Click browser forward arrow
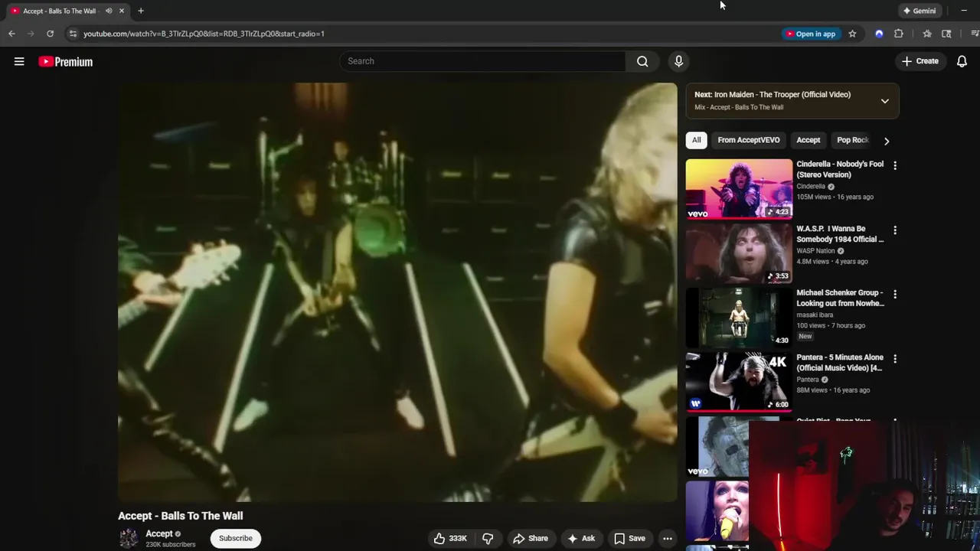 tap(31, 34)
